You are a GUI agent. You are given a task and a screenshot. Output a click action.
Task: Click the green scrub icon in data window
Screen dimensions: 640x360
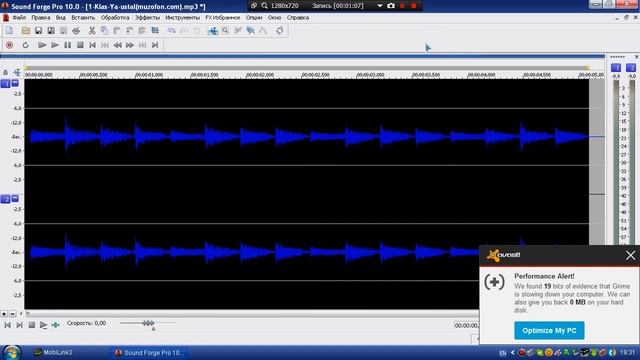point(56,325)
